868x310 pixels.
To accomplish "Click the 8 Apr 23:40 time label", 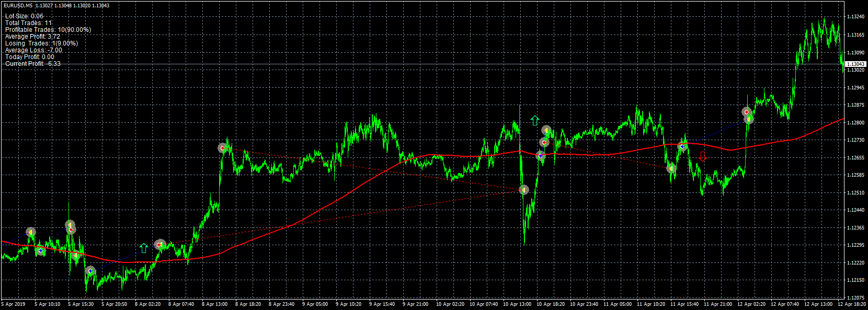I will [x=282, y=304].
